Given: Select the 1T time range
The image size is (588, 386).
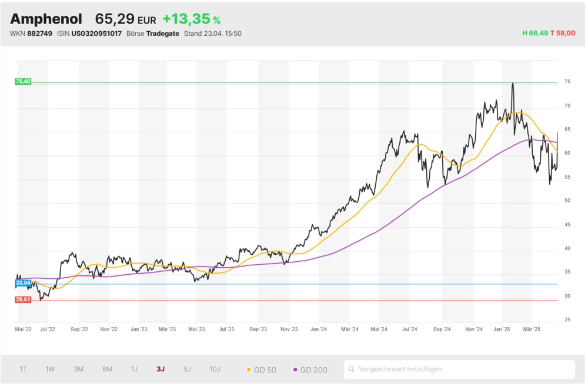Looking at the screenshot, I should (x=23, y=369).
